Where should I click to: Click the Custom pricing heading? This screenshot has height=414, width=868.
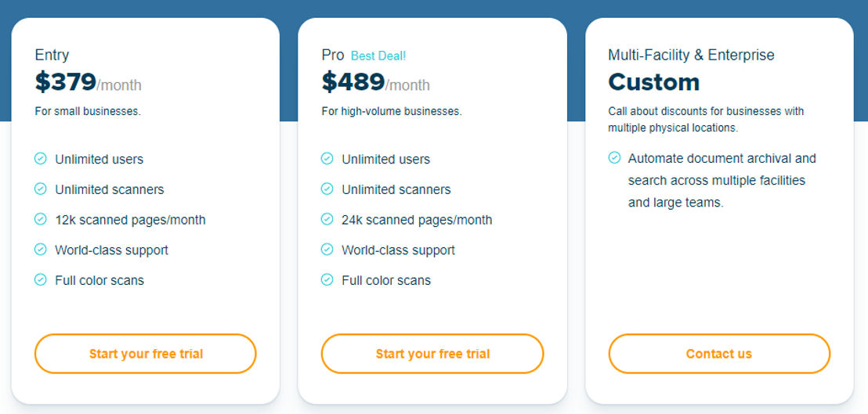pos(654,82)
